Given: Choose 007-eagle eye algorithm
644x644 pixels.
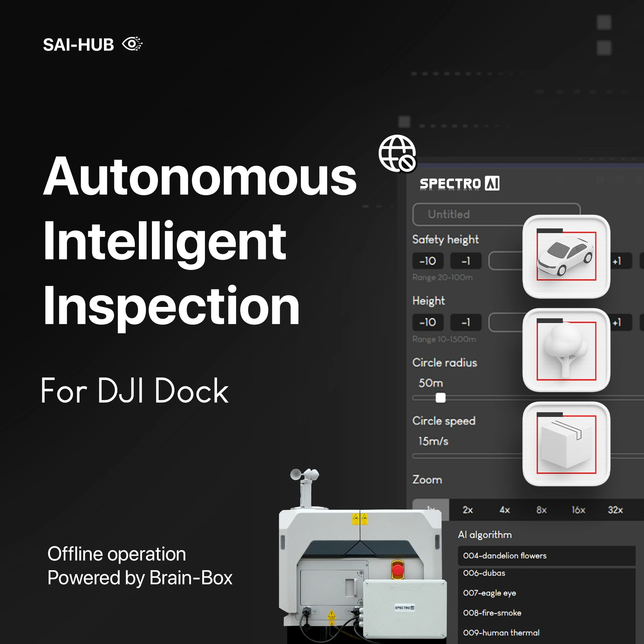Looking at the screenshot, I should (547, 593).
